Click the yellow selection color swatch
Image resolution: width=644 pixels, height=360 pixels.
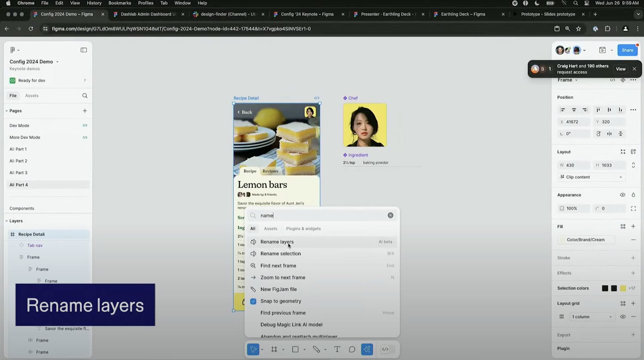623,288
